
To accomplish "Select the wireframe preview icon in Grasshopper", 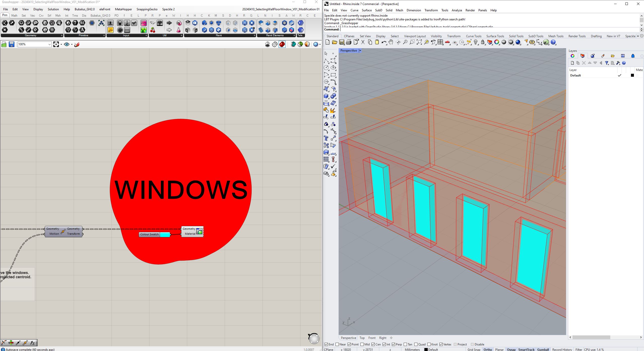I will [275, 45].
